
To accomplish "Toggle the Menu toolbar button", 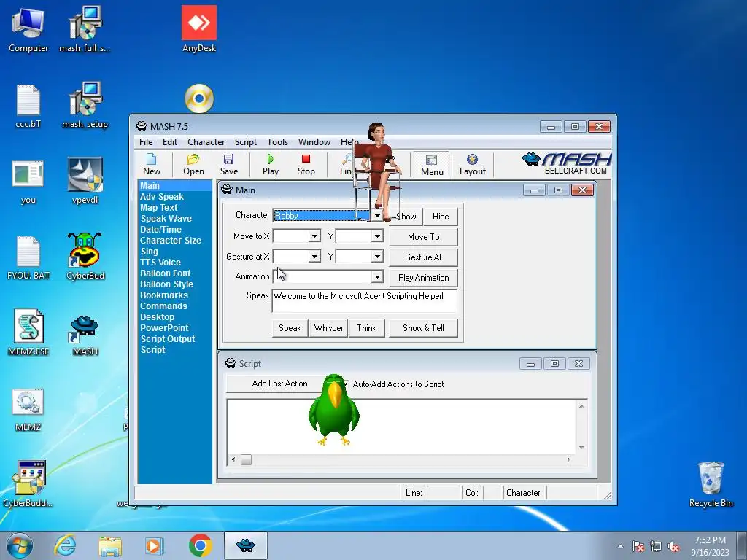I will [x=432, y=165].
